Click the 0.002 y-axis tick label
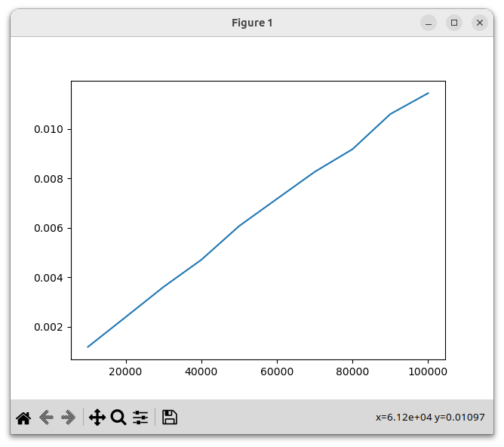The image size is (504, 447). 49,327
